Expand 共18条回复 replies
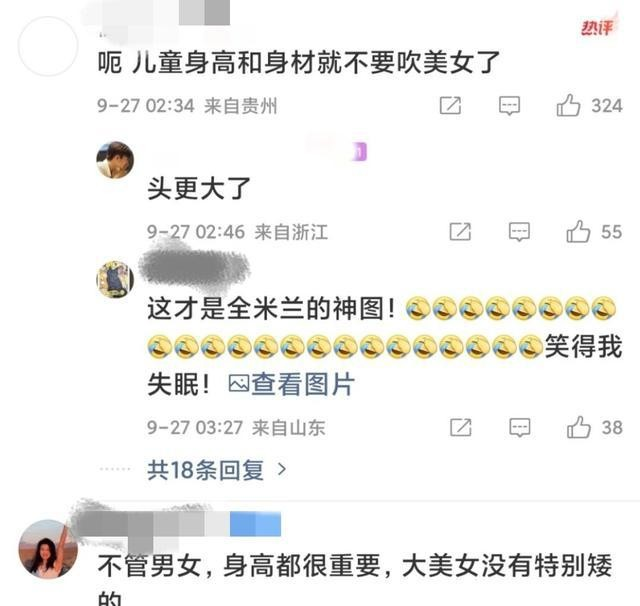640x606 pixels. point(205,470)
